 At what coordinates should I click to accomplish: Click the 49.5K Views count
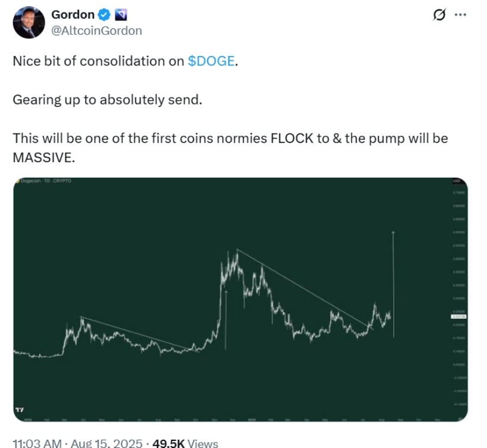185,443
